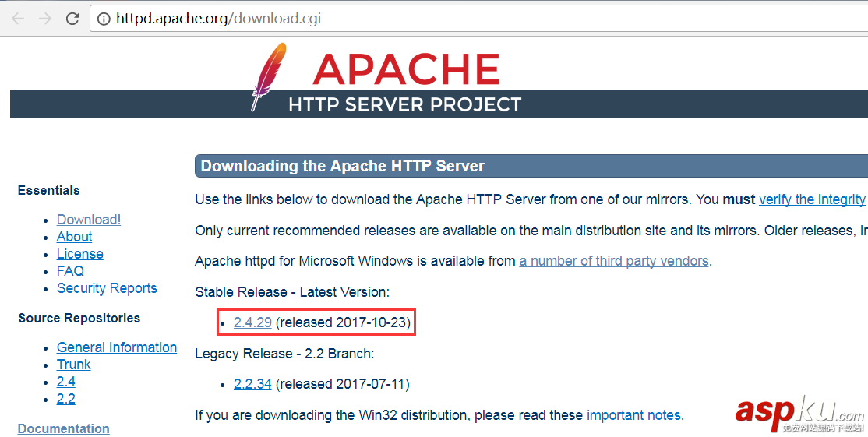Open the FAQ link
This screenshot has height=437, width=868.
point(70,271)
